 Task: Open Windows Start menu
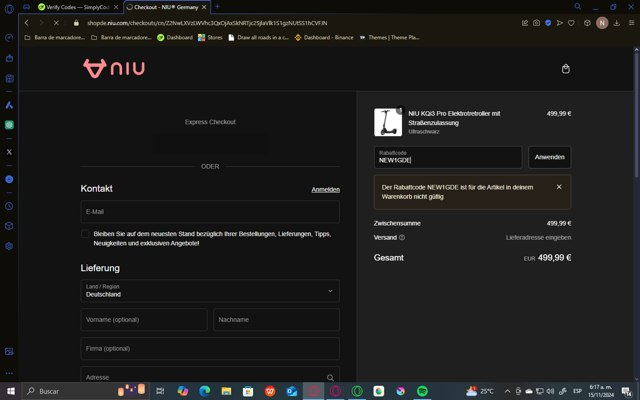coord(11,391)
